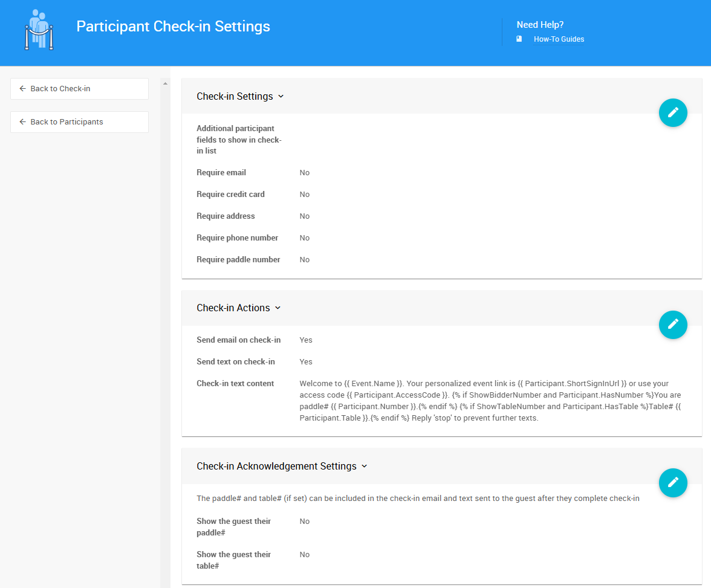Return via the Back to Participants button
Viewport: 711px width, 588px height.
pyautogui.click(x=79, y=122)
